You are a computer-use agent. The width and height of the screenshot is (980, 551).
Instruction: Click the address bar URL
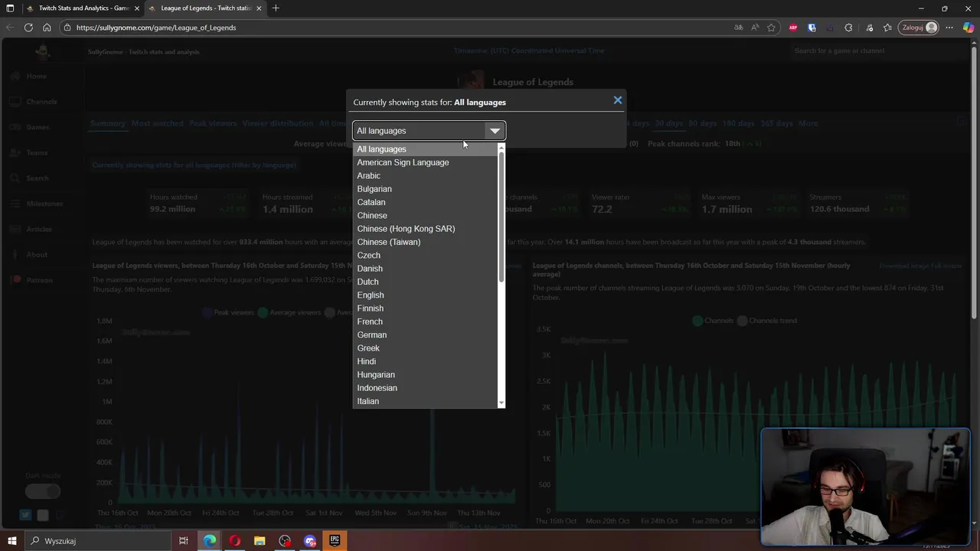[x=156, y=28]
